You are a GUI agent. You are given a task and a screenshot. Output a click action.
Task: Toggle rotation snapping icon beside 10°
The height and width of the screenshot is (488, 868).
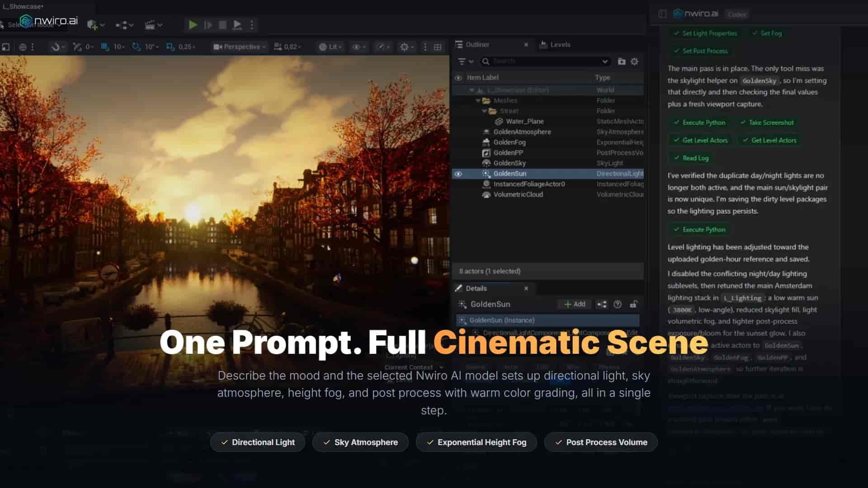tap(136, 47)
